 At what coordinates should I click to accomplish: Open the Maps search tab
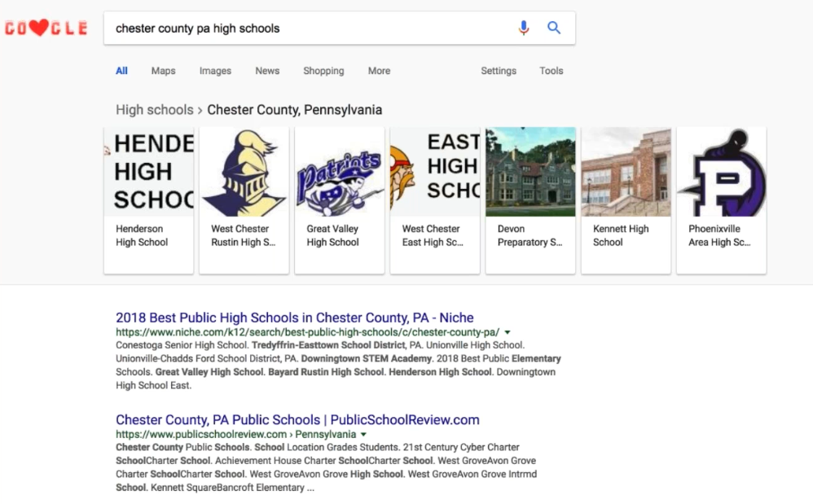pos(163,71)
